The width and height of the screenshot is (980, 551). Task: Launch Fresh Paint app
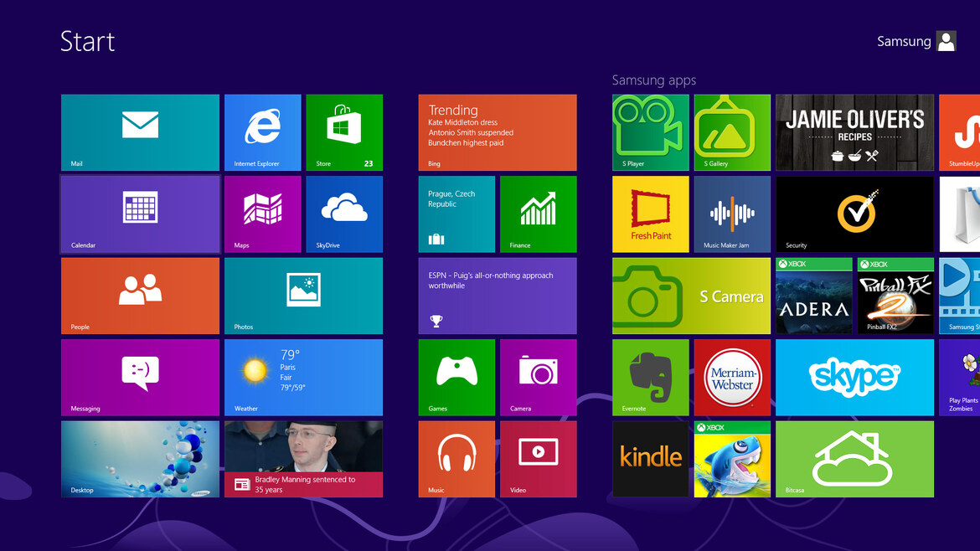pyautogui.click(x=651, y=214)
